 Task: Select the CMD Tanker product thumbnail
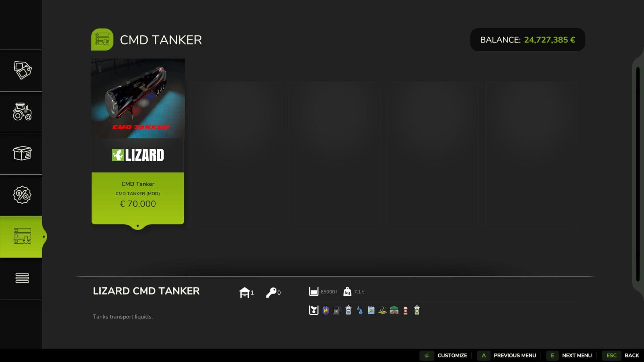pos(138,99)
